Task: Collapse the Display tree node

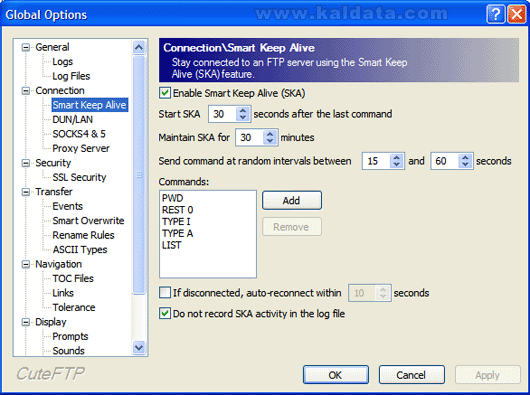Action: 26,322
